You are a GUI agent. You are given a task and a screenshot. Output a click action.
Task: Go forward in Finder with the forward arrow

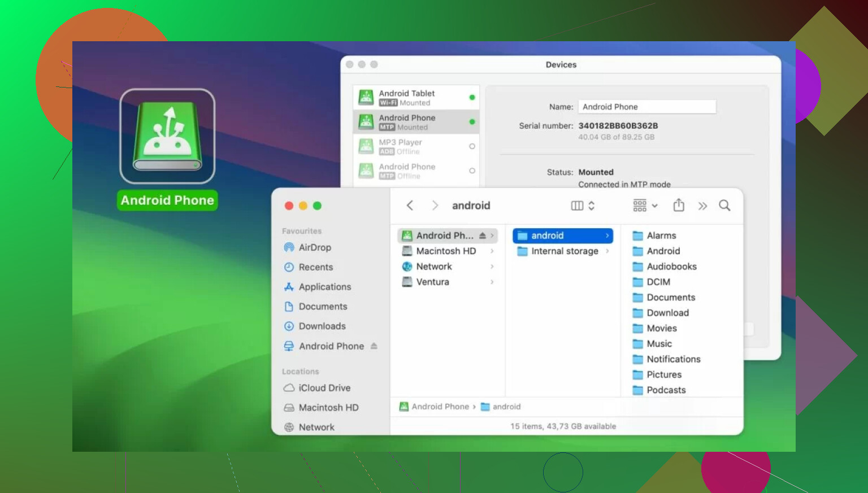point(435,206)
